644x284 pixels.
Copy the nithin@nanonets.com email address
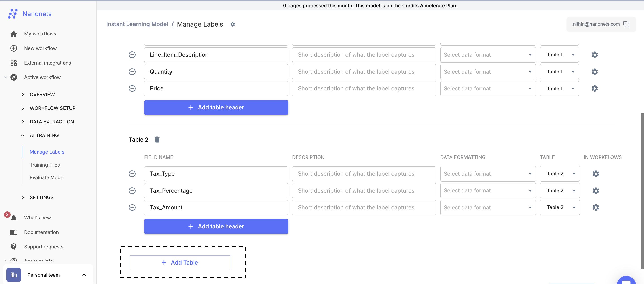point(626,24)
